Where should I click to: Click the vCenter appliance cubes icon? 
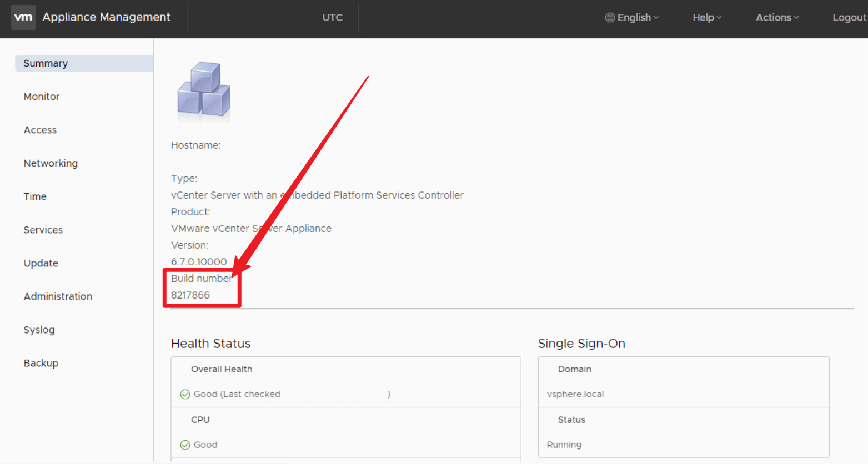click(204, 89)
